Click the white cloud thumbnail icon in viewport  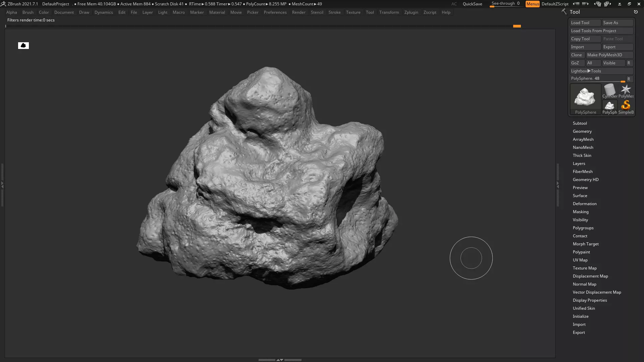(23, 46)
